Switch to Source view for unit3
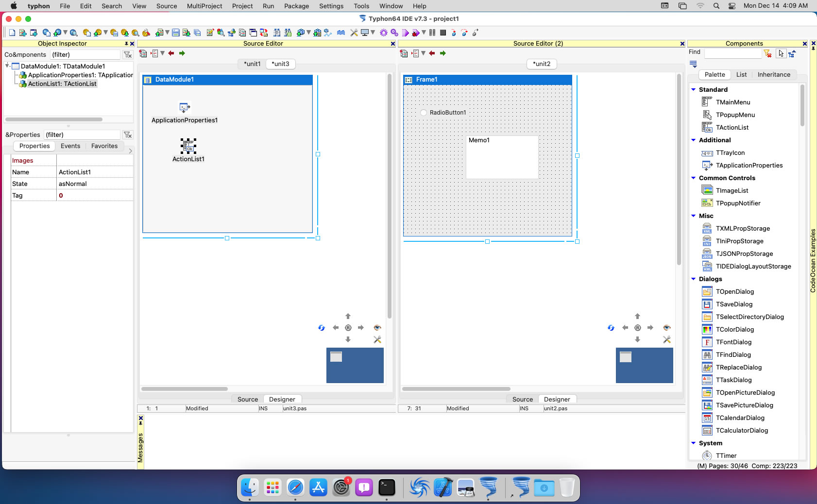 click(x=248, y=399)
